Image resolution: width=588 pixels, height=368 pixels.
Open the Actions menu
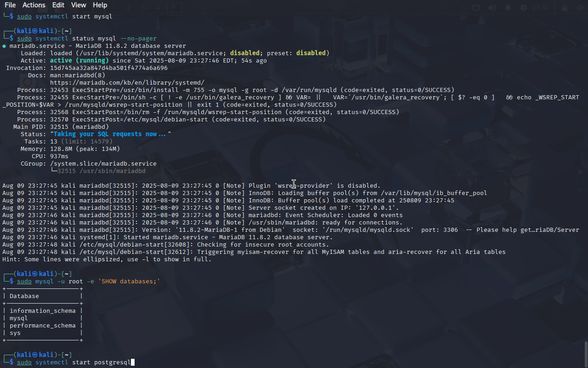pyautogui.click(x=34, y=5)
